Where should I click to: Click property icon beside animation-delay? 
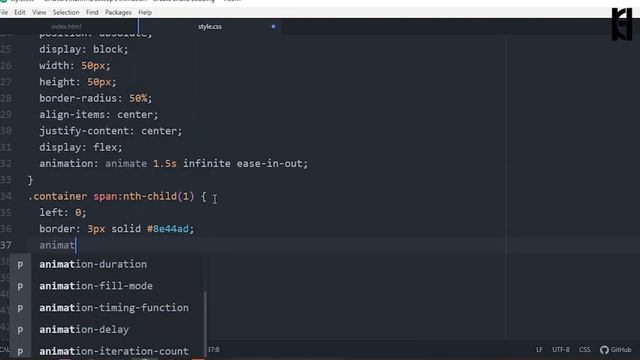pos(20,329)
